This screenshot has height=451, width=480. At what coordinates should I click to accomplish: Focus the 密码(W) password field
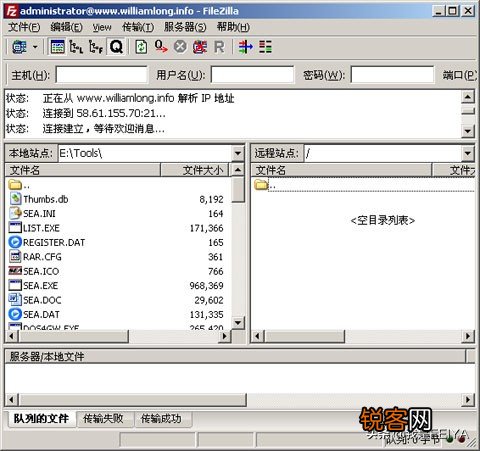(x=392, y=74)
